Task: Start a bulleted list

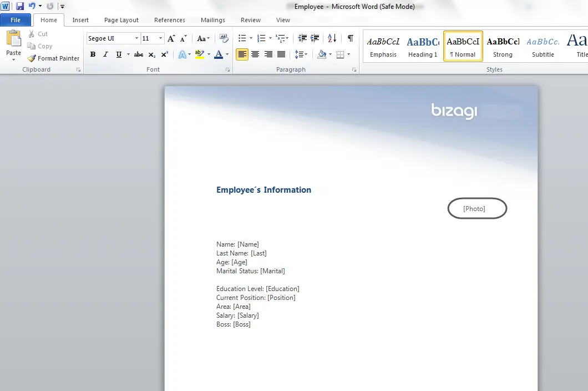Action: (242, 38)
